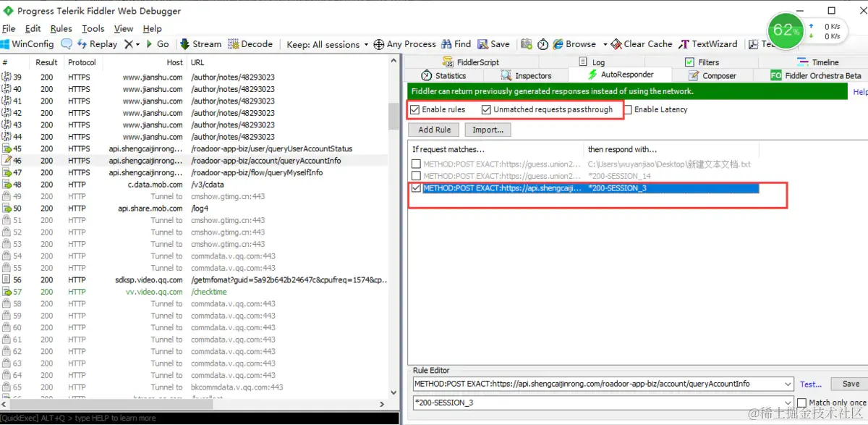Save the rule in Rule Editor
The image size is (868, 425).
pos(851,384)
